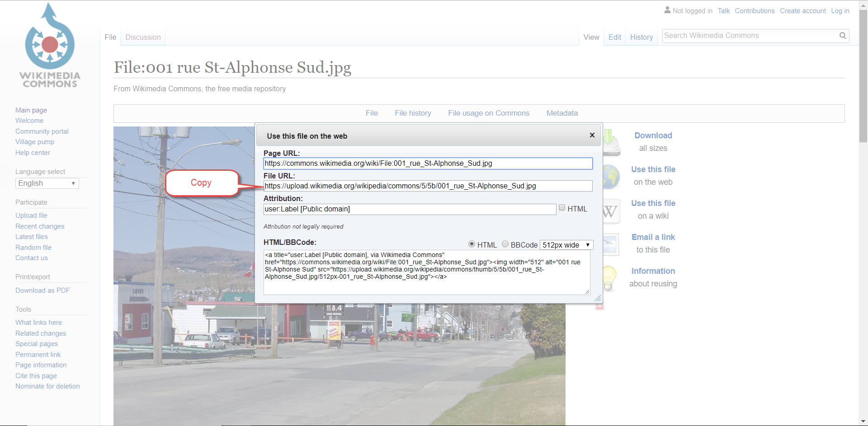This screenshot has width=868, height=426.
Task: Click the user silhouette beside 'Not logged in'
Action: (x=667, y=10)
